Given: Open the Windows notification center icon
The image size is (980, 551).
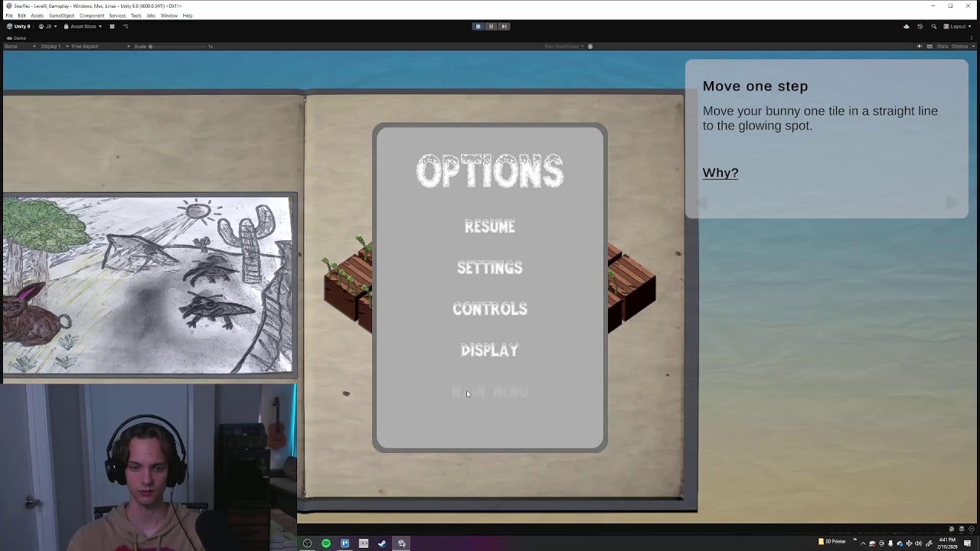Looking at the screenshot, I should click(967, 543).
